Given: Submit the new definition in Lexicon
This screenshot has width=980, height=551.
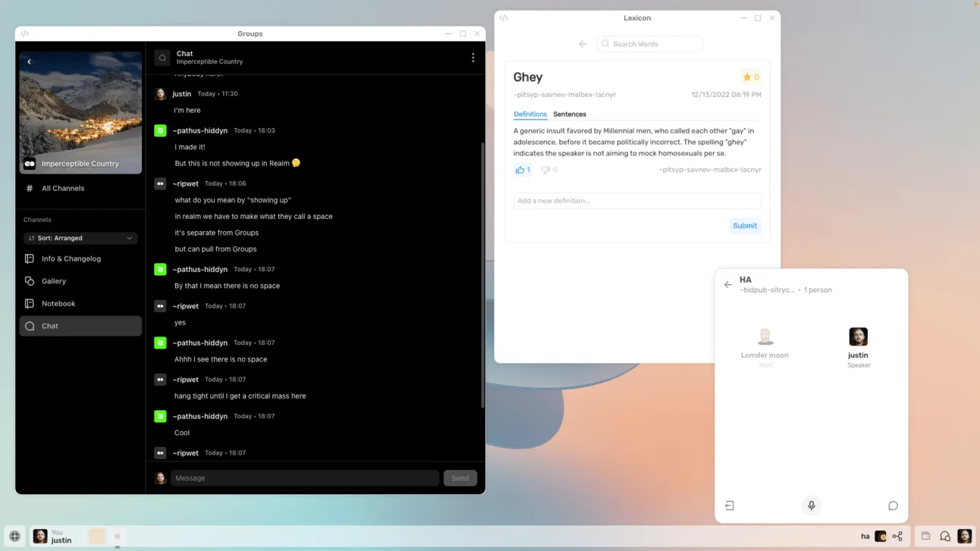Looking at the screenshot, I should pos(745,226).
